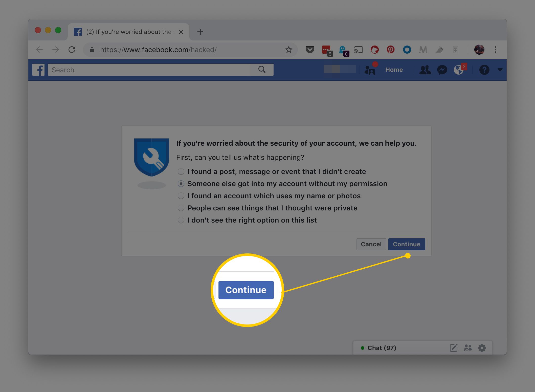The image size is (535, 392).
Task: Select 'I don't see the right option'
Action: (181, 220)
